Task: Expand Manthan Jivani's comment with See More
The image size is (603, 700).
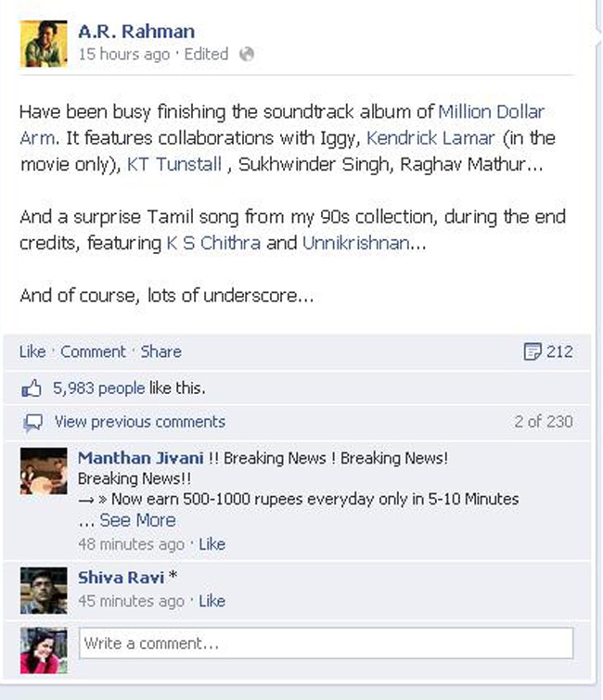Action: tap(137, 520)
